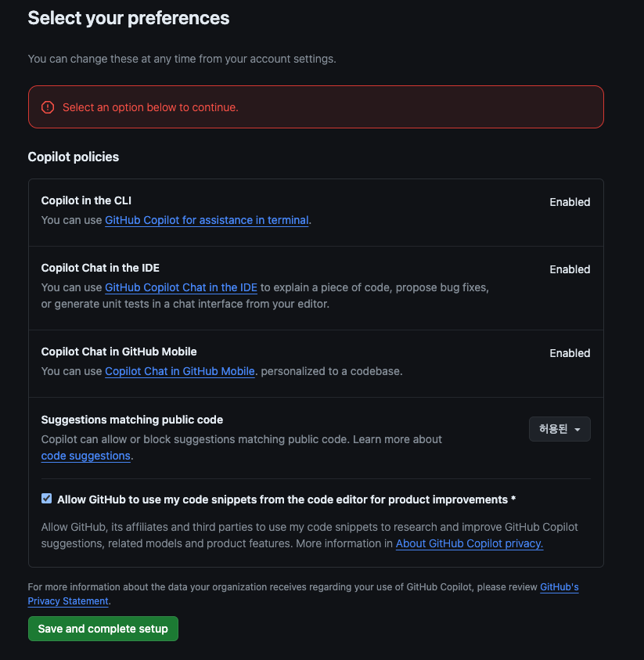Click the 'Select your preferences' heading
Viewport: 644px width, 660px height.
(x=128, y=18)
